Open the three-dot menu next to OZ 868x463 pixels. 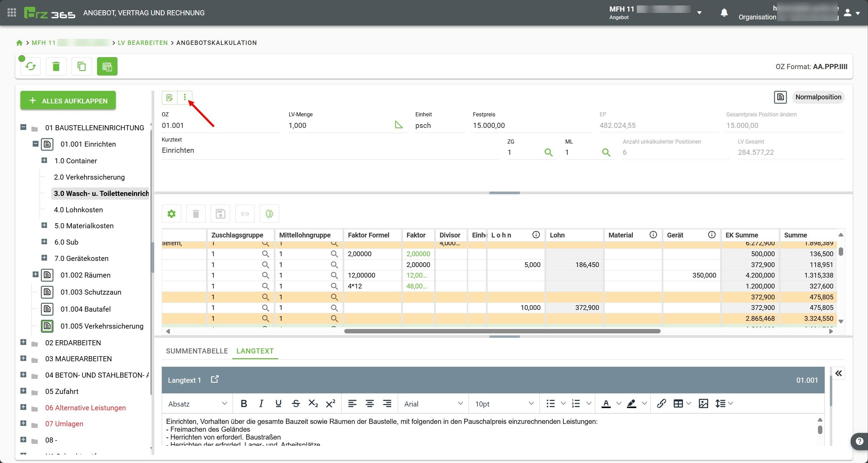185,98
